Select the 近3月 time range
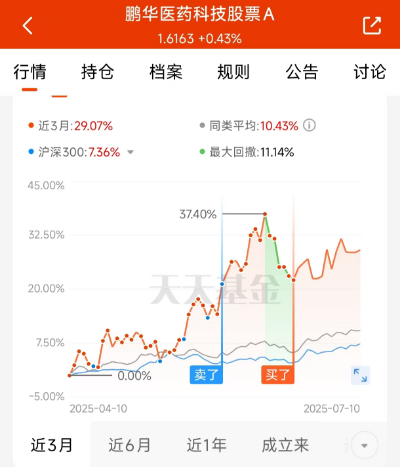The height and width of the screenshot is (472, 402). pos(52,445)
